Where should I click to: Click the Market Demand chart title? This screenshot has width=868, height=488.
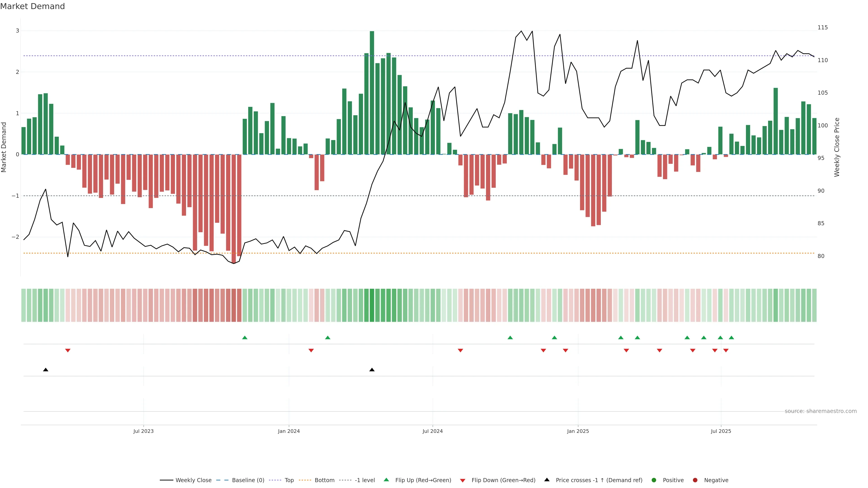(32, 6)
